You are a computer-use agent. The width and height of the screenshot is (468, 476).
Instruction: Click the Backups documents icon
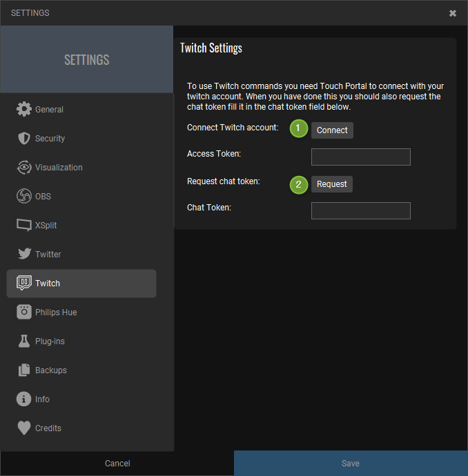(24, 370)
